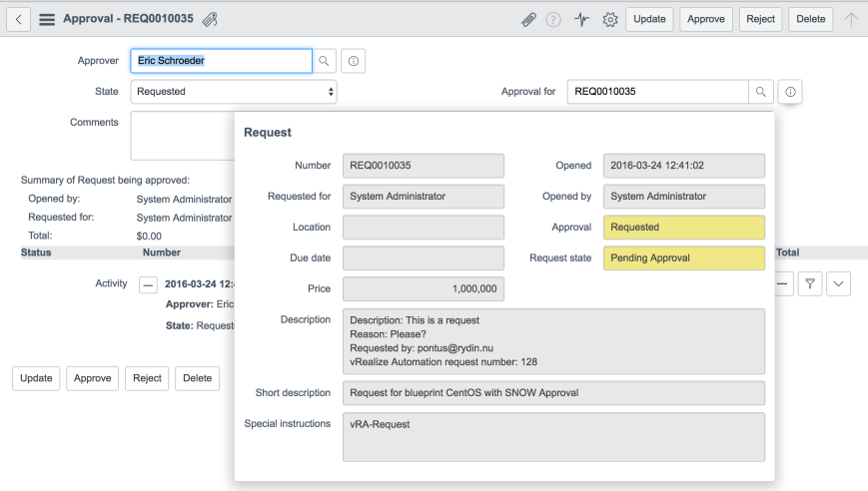868x491 pixels.
Task: Click the Approval for lookup magnifier
Action: click(761, 92)
